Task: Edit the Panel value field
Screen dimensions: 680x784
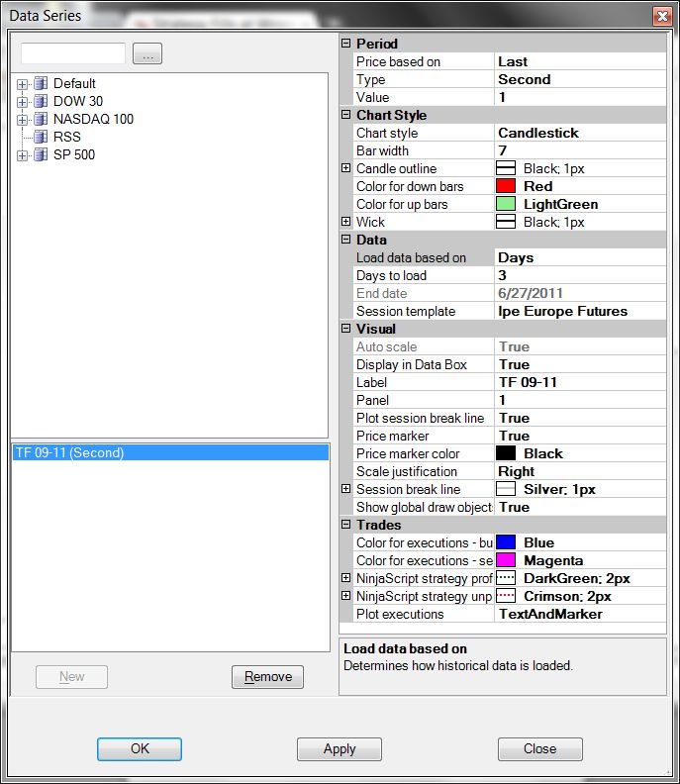Action: tap(580, 400)
